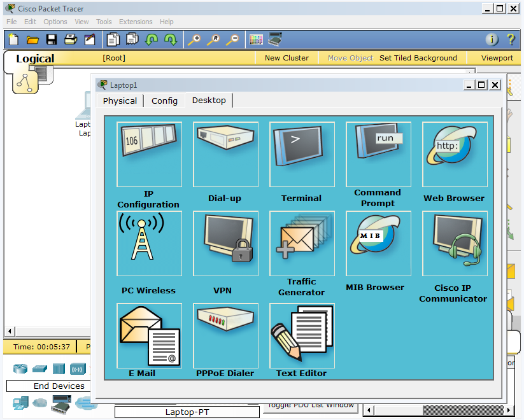Launch the Text Editor
Image resolution: width=524 pixels, height=420 pixels.
coord(302,335)
